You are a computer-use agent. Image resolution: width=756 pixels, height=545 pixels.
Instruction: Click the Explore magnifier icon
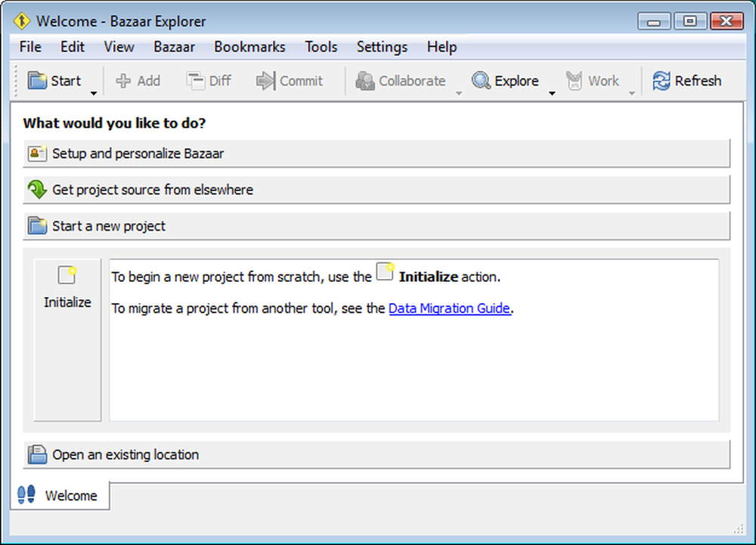pos(481,80)
